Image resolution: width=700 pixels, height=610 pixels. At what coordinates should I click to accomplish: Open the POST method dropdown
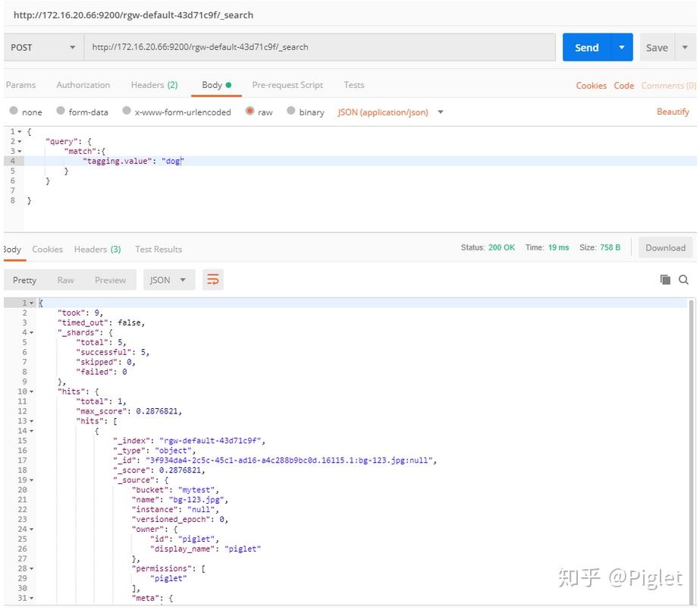pyautogui.click(x=42, y=47)
